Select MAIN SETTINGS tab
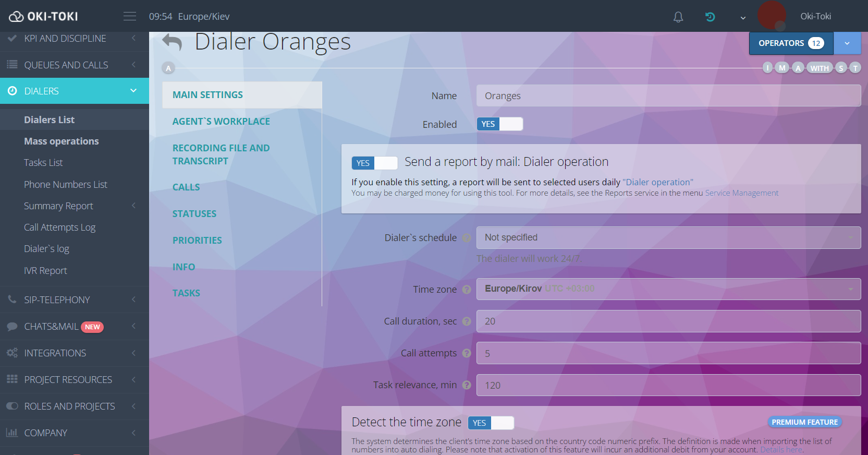Image resolution: width=868 pixels, height=455 pixels. pyautogui.click(x=242, y=95)
